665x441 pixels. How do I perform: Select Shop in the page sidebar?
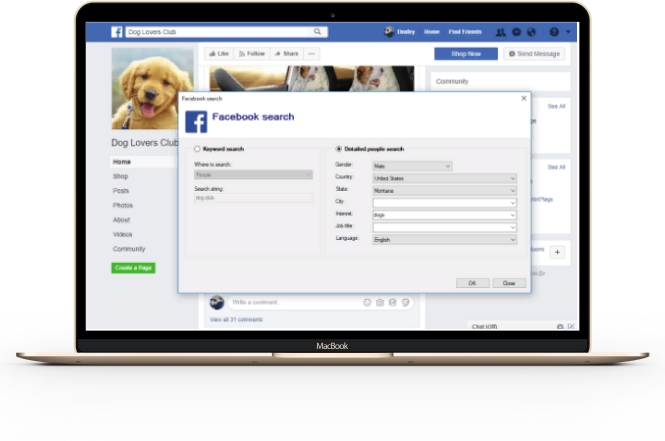pos(120,176)
